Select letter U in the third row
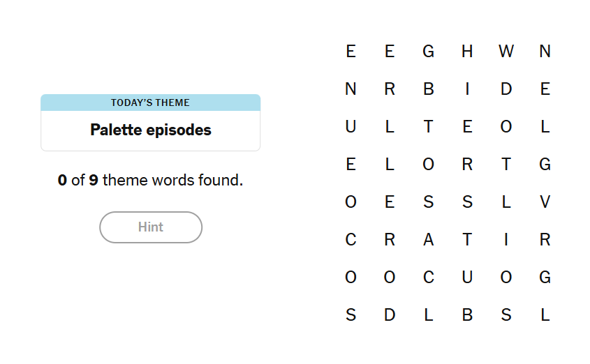 click(x=351, y=127)
